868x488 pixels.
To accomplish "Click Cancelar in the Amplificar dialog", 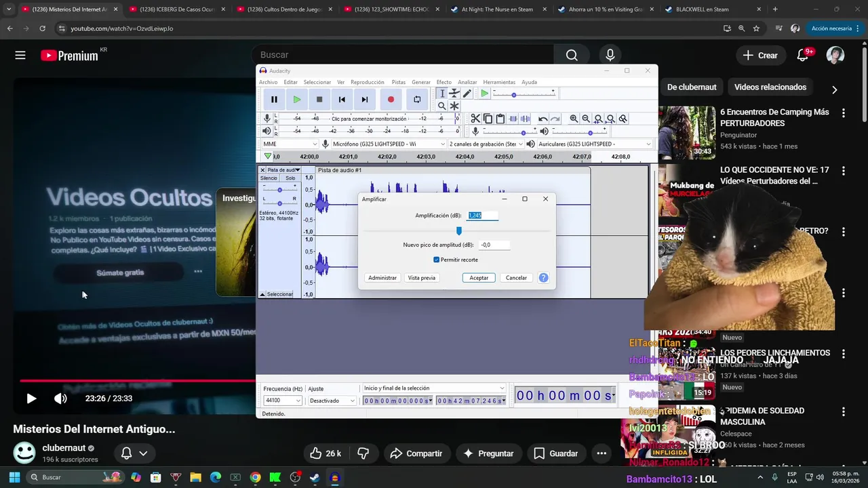I will pos(516,278).
